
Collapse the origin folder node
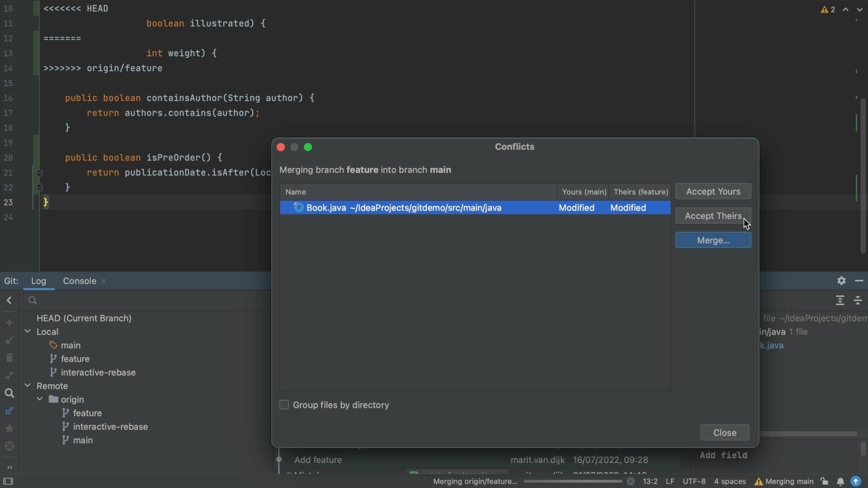click(40, 399)
